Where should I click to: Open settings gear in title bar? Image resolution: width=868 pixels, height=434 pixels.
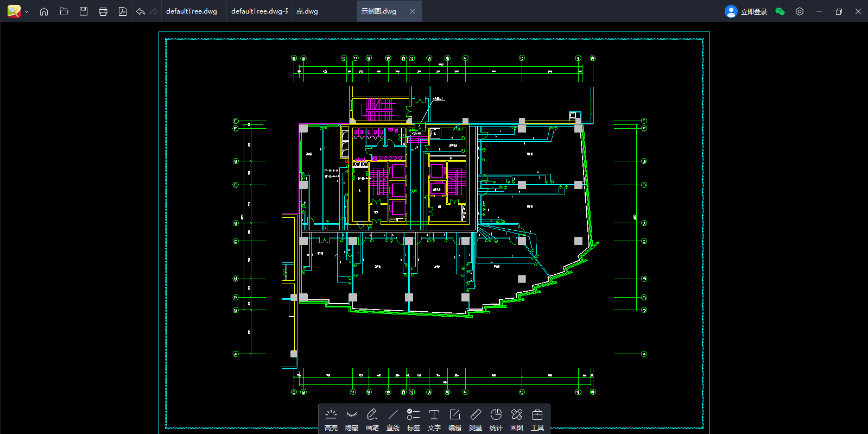click(x=800, y=11)
